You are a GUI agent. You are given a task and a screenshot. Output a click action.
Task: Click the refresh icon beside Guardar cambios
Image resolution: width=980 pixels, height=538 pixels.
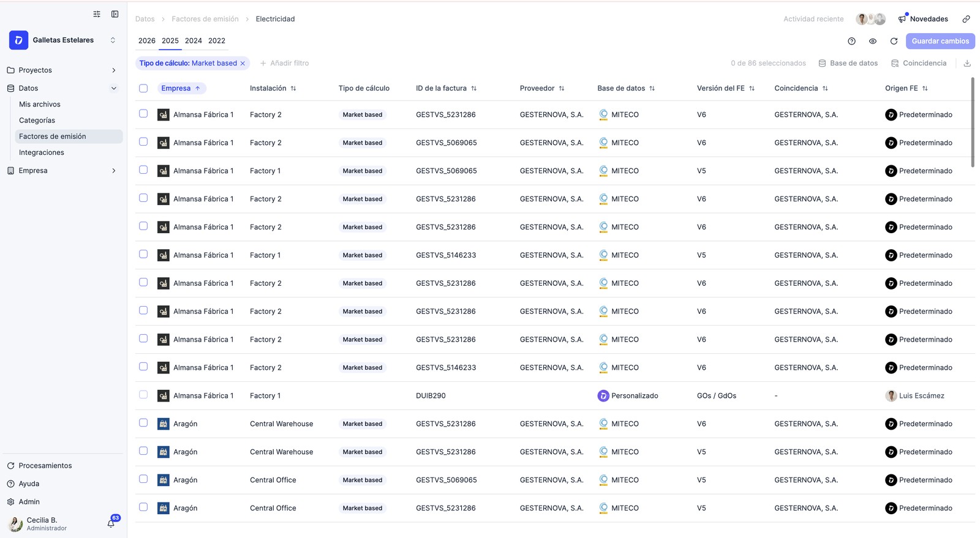(894, 41)
